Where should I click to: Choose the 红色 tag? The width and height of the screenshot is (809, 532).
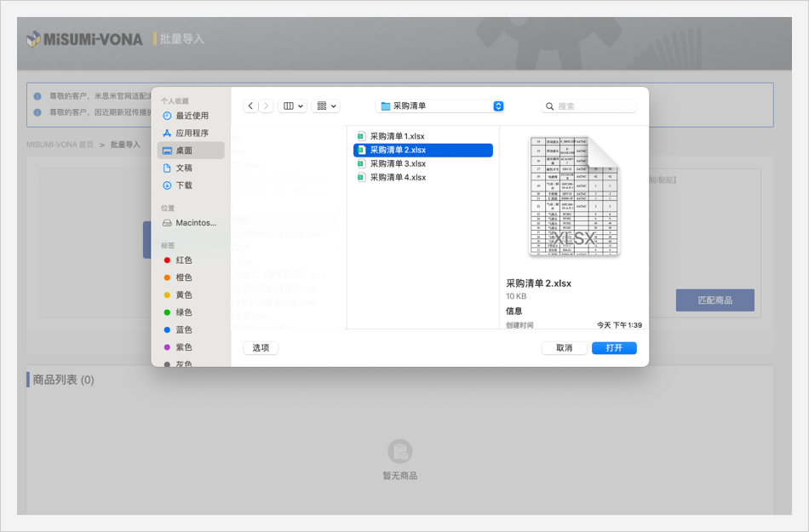click(x=183, y=260)
